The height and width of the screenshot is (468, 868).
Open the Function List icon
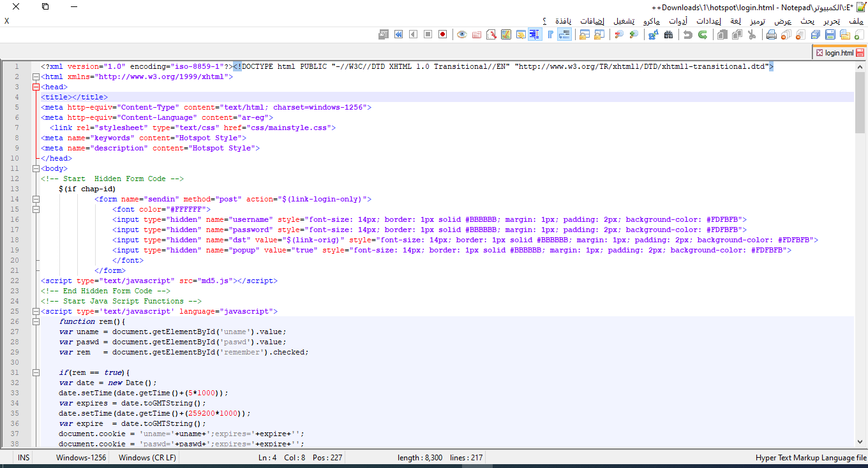coord(491,34)
